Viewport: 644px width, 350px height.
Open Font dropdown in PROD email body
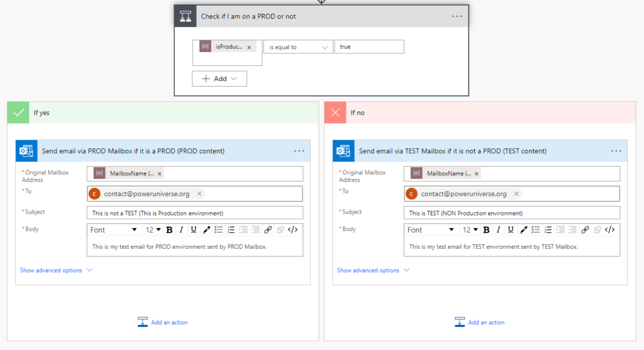point(114,230)
